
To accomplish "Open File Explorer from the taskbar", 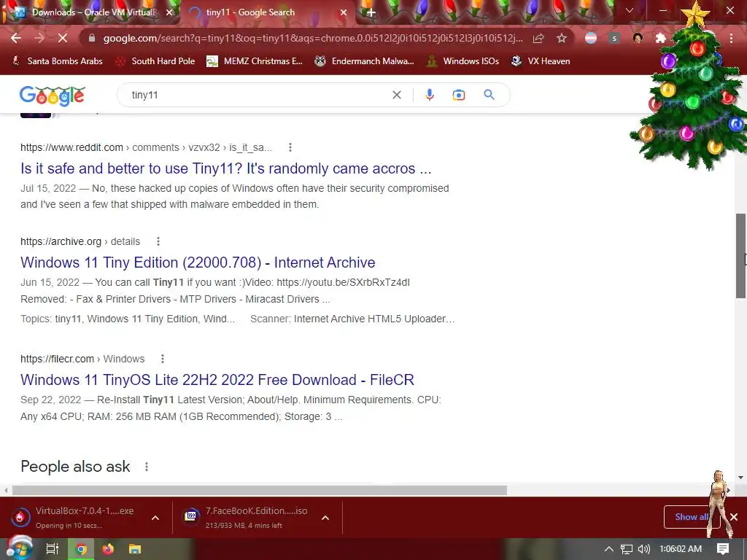I will pos(135,549).
